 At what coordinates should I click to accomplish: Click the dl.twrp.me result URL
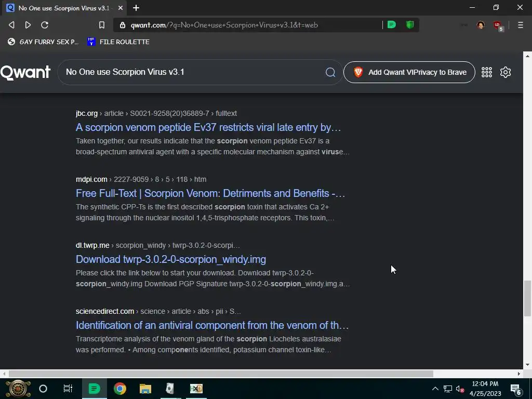pyautogui.click(x=158, y=245)
